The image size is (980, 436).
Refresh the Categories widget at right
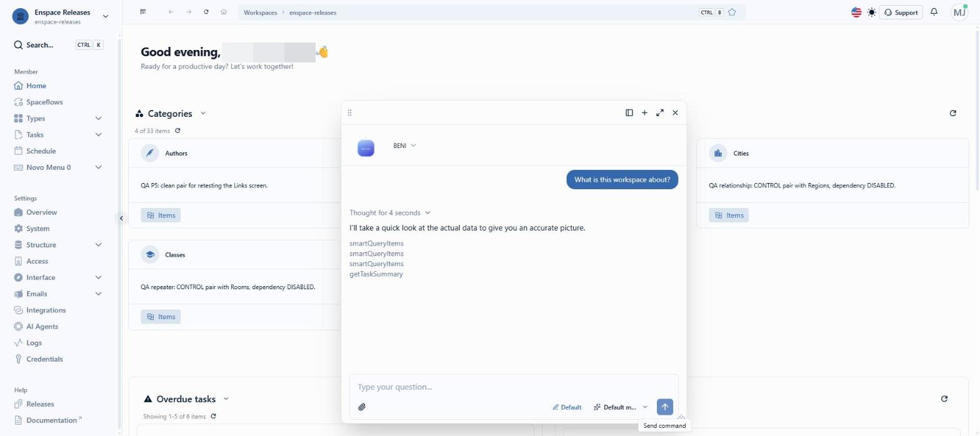[952, 113]
